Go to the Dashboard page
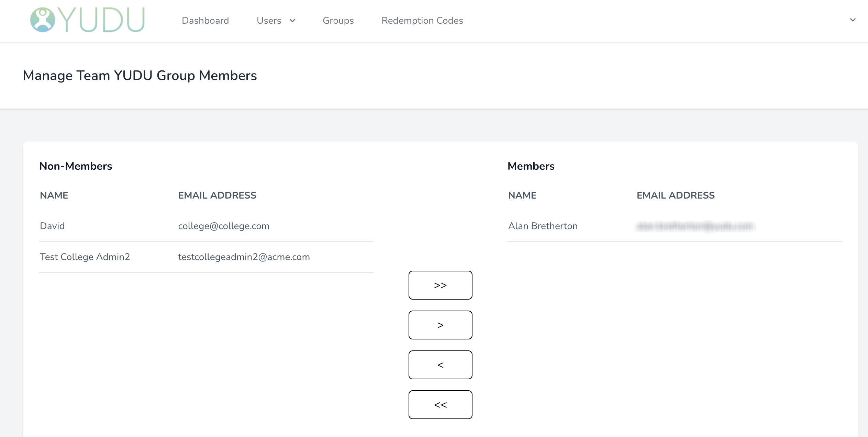Screen dimensions: 868x437 [205, 20]
